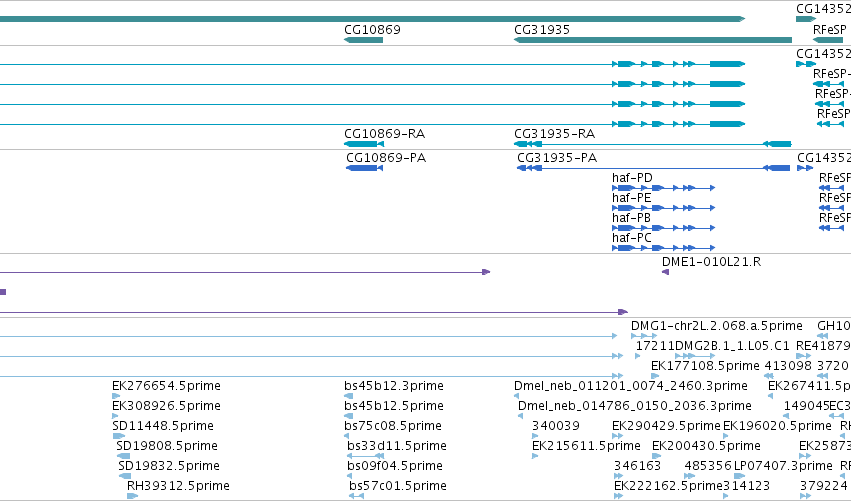Select the 485356 feature label
Screen dimensions: 851x501
(708, 466)
